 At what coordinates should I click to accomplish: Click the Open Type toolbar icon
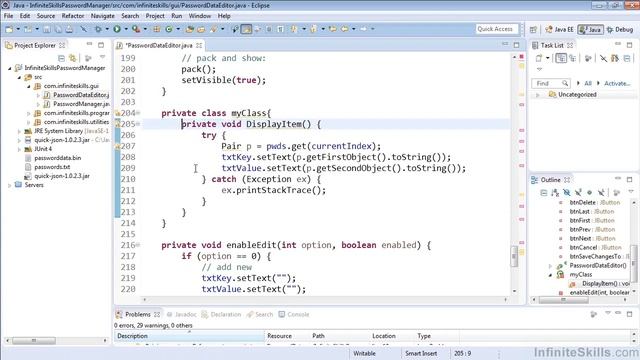tap(189, 29)
